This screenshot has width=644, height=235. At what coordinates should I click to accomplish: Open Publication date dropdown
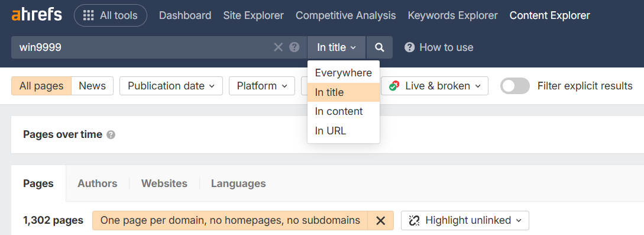171,86
